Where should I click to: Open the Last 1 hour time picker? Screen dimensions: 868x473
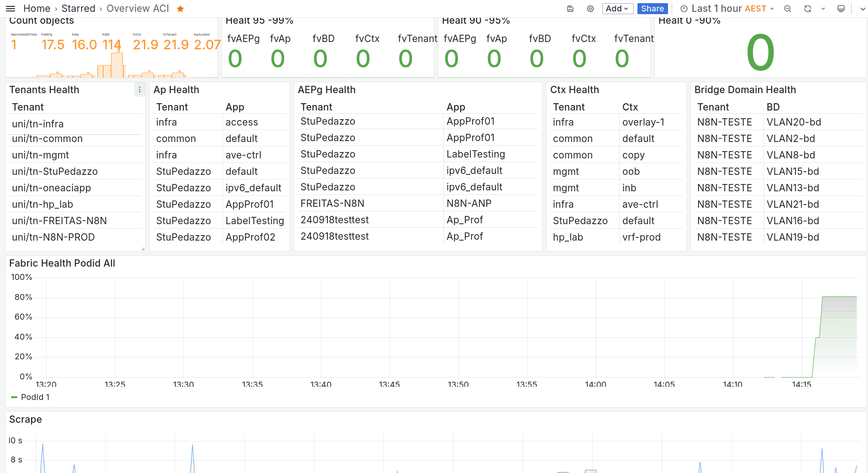pos(727,9)
